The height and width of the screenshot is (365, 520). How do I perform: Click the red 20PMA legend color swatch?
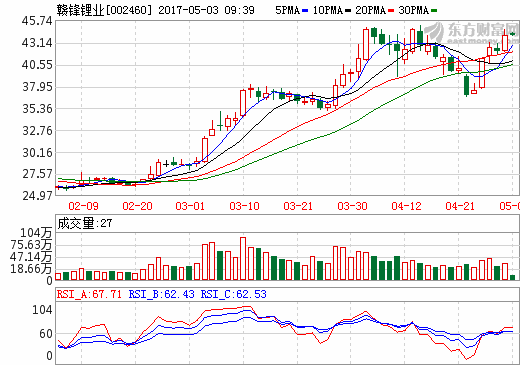pyautogui.click(x=391, y=11)
